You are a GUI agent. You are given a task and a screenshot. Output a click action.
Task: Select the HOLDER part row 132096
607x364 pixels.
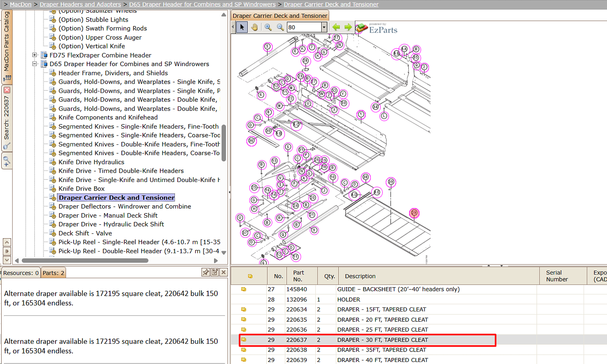[419, 299]
